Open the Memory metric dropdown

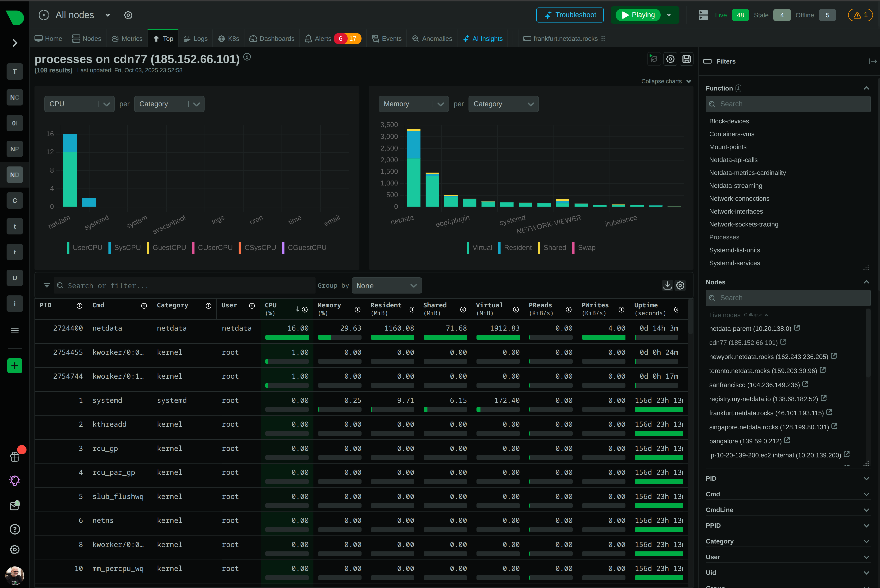413,104
